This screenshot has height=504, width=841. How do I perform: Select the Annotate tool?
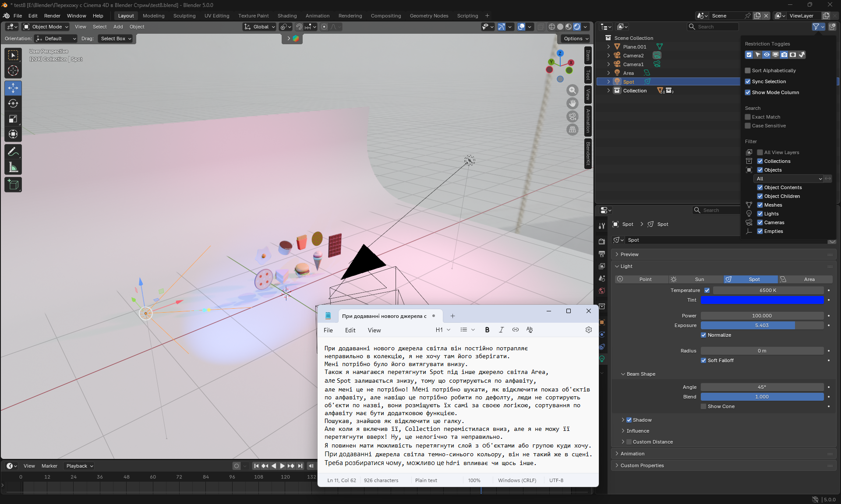tap(13, 152)
